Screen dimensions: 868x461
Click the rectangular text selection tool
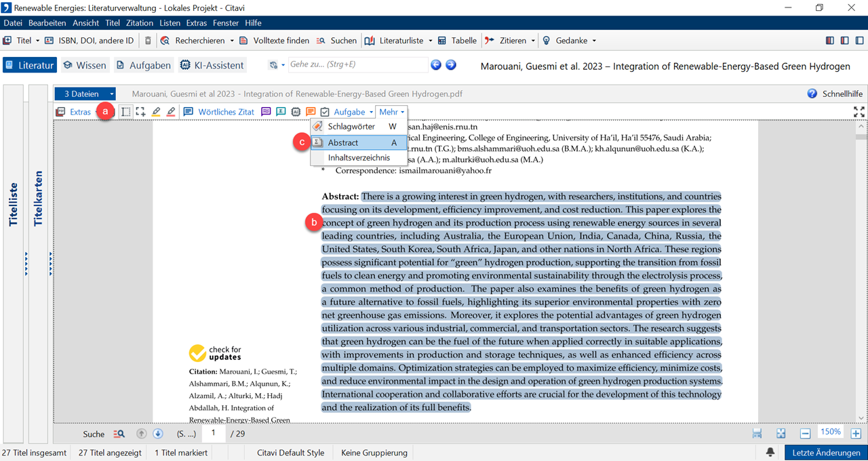126,112
